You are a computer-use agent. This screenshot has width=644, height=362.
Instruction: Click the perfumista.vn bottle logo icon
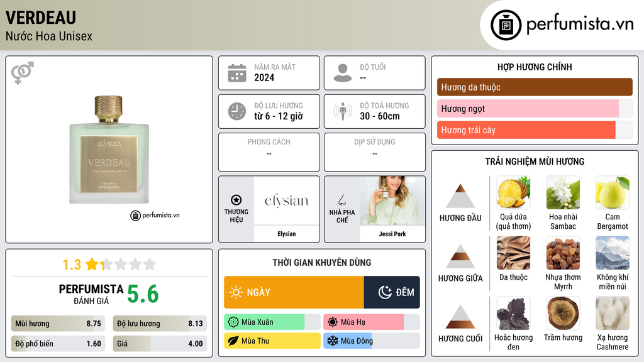[x=506, y=25]
